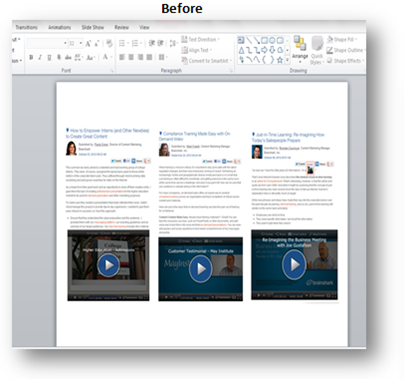Increase list indent level

coord(160,43)
